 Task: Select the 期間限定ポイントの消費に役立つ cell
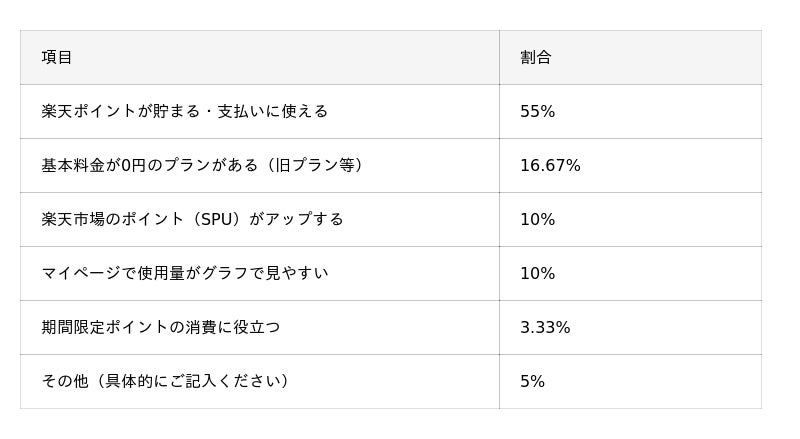[x=160, y=327]
